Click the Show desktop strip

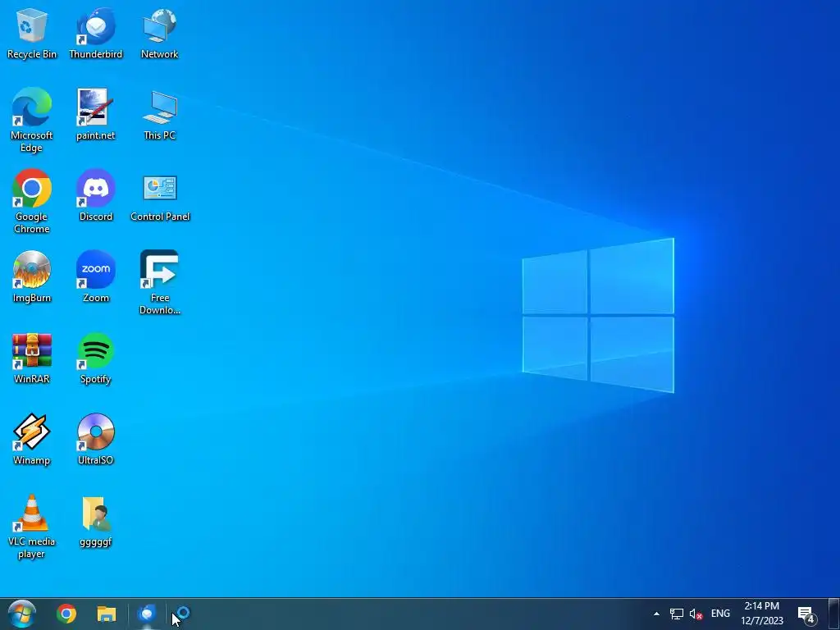(x=834, y=614)
